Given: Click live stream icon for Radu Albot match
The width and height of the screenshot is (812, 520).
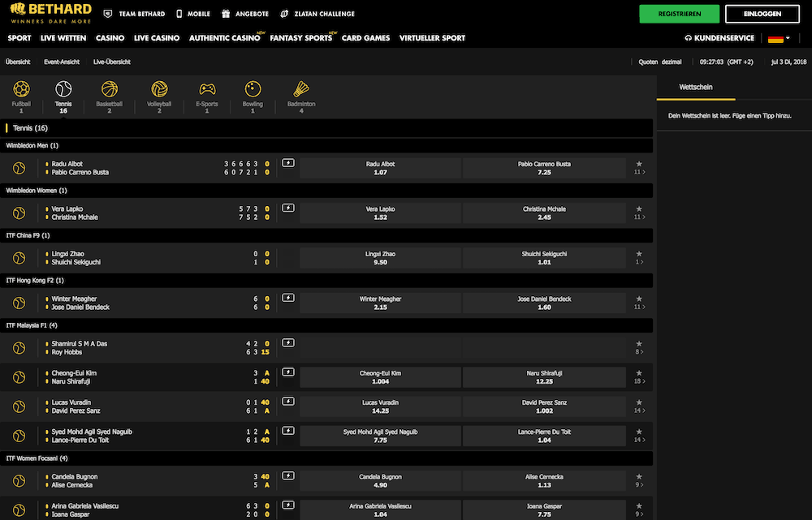Looking at the screenshot, I should [288, 163].
